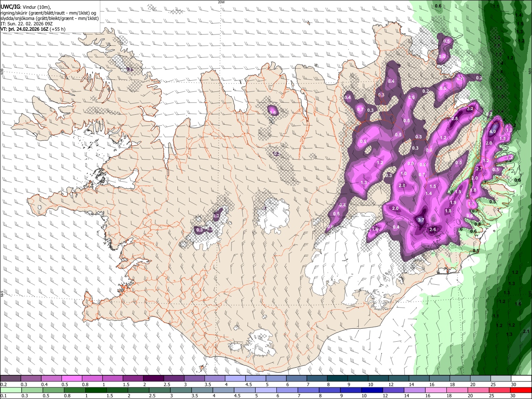Click the 'UWC/IG' title in the header box
The width and height of the screenshot is (532, 399).
[10, 7]
